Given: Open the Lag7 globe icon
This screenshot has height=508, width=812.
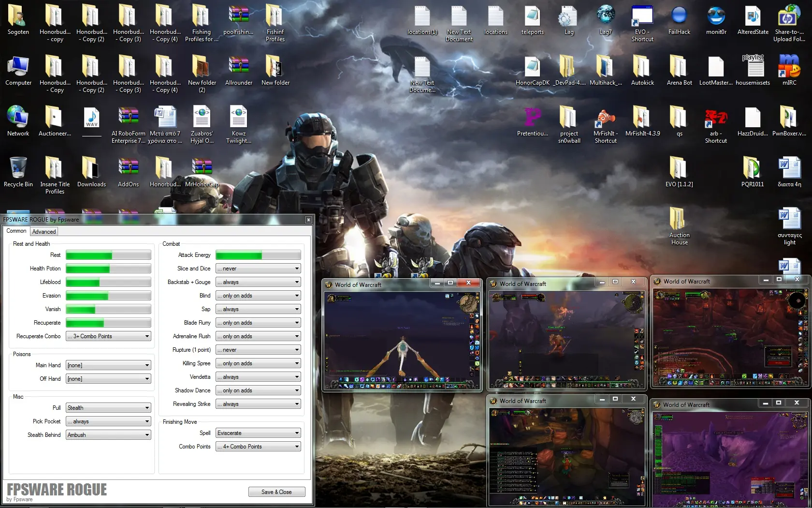Looking at the screenshot, I should [606, 20].
